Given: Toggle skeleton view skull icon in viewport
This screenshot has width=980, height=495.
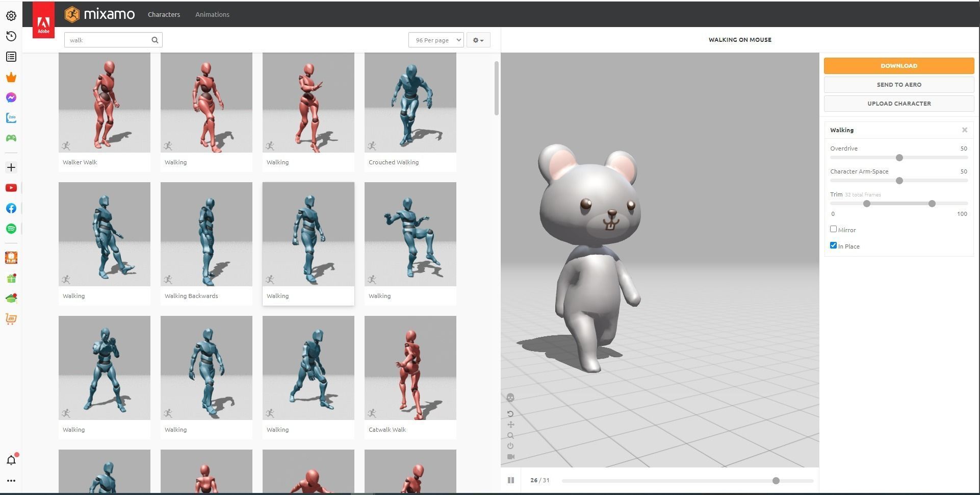Looking at the screenshot, I should click(510, 398).
